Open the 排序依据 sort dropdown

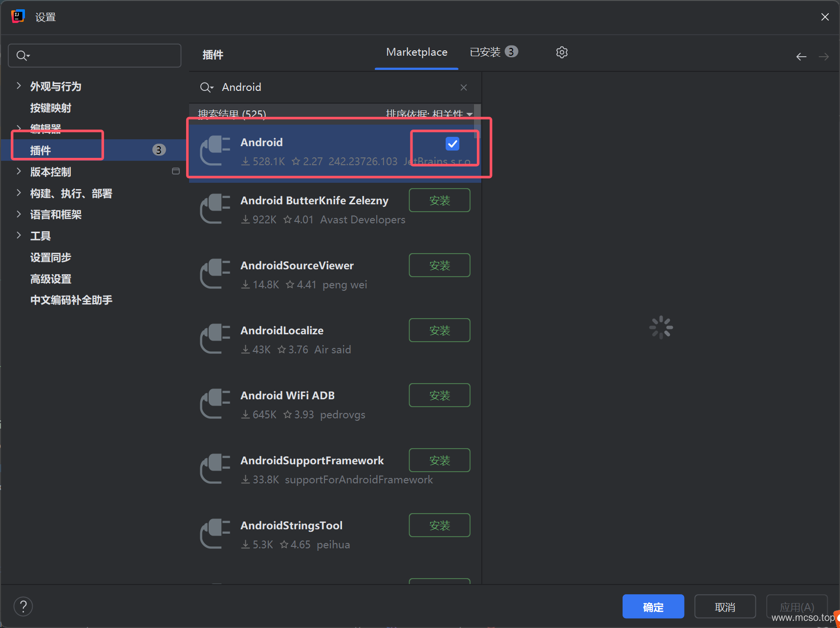point(429,114)
